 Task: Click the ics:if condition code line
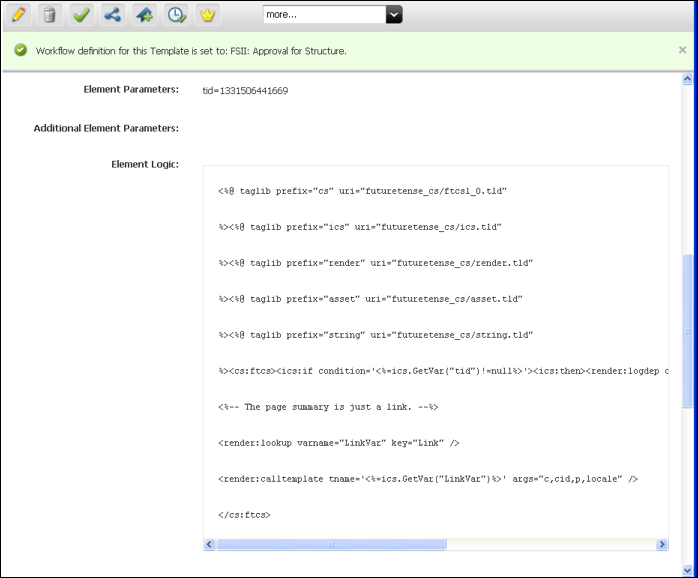coord(443,371)
